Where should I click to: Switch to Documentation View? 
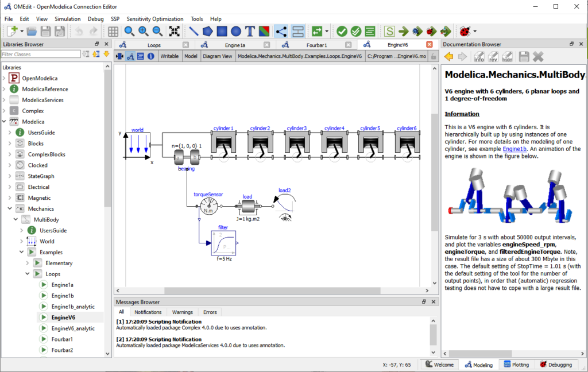[x=151, y=56]
